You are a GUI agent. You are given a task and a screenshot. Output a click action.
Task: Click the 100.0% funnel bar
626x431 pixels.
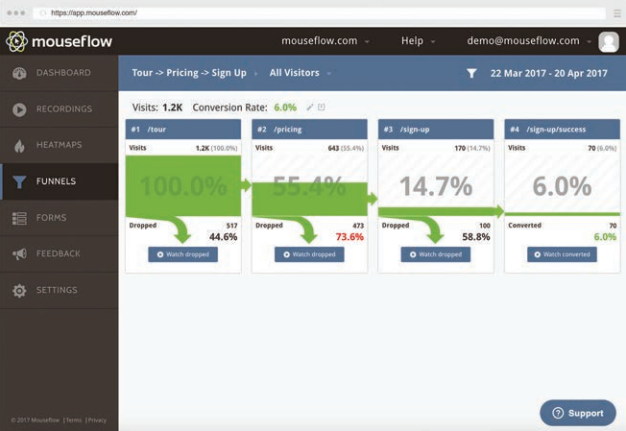(x=183, y=186)
